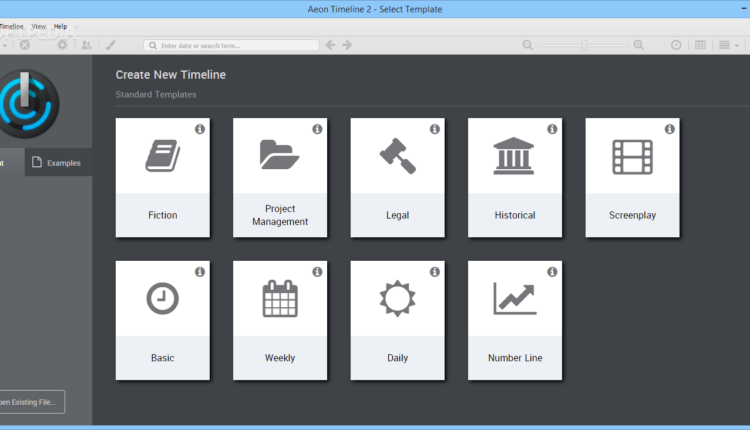Select the Number Line chart icon
This screenshot has width=750, height=430.
coord(514,299)
